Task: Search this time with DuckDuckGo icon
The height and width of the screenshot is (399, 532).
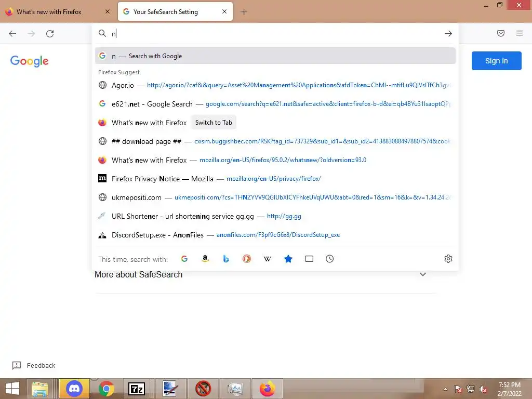Action: 247,259
